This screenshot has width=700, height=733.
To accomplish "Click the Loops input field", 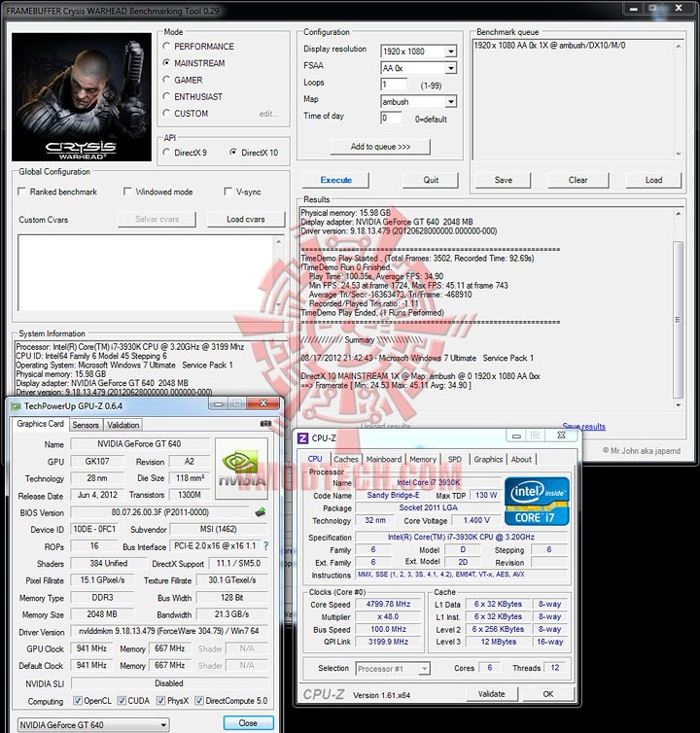I will tap(394, 85).
